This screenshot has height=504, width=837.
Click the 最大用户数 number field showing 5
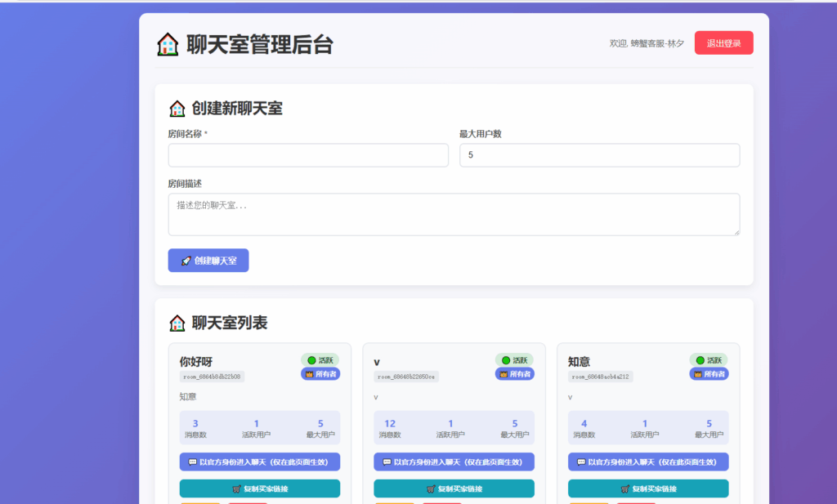[x=599, y=155]
